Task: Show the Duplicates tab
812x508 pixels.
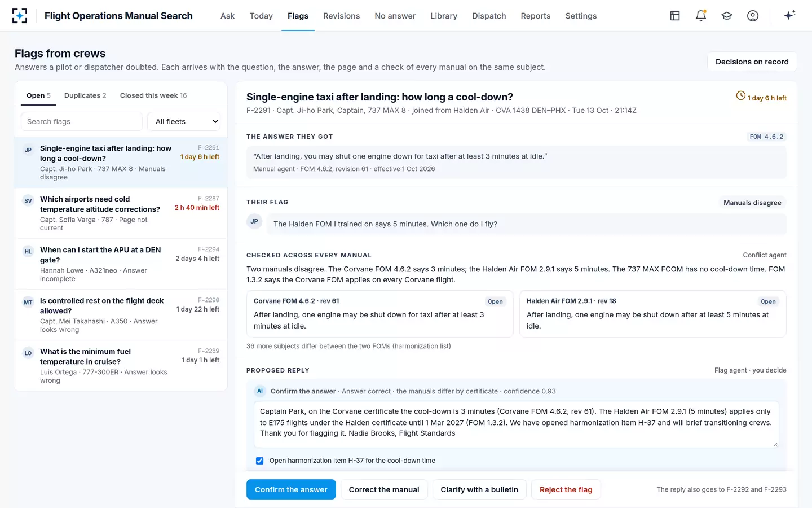Action: click(85, 95)
